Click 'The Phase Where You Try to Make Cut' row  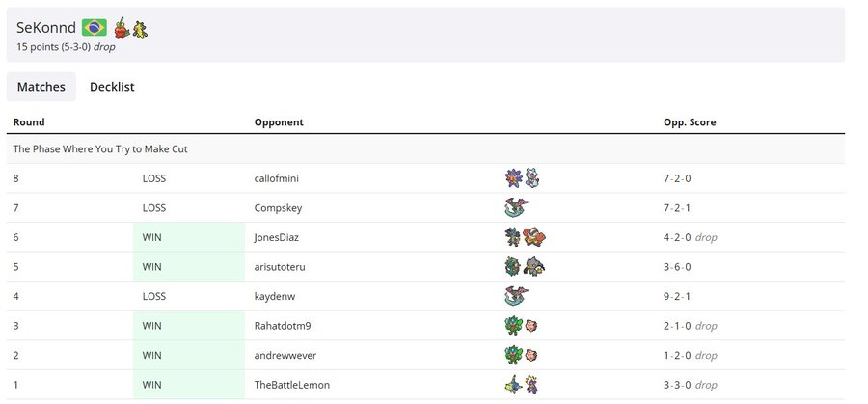pyautogui.click(x=425, y=148)
